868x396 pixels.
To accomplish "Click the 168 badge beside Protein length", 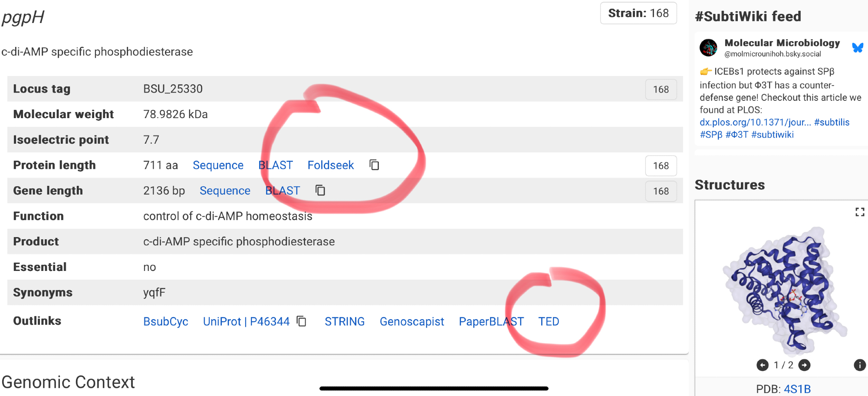I will (x=661, y=166).
